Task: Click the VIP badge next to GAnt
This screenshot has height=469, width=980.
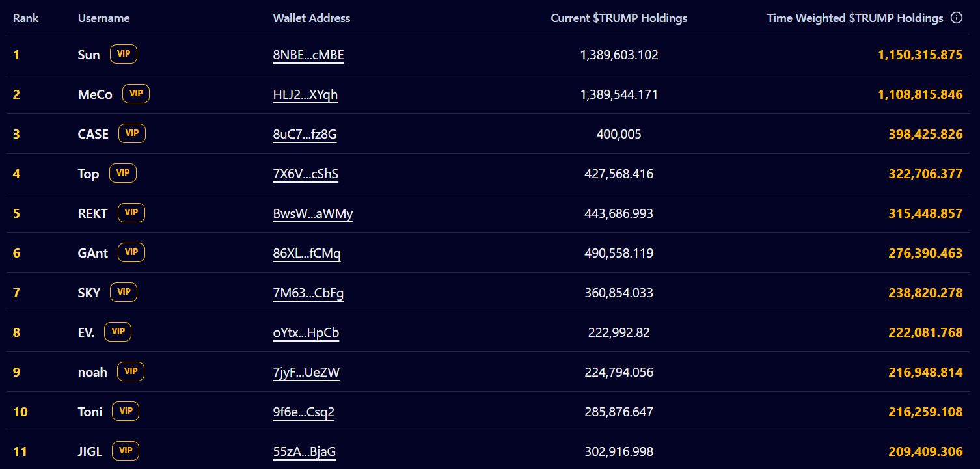Action: pos(131,252)
